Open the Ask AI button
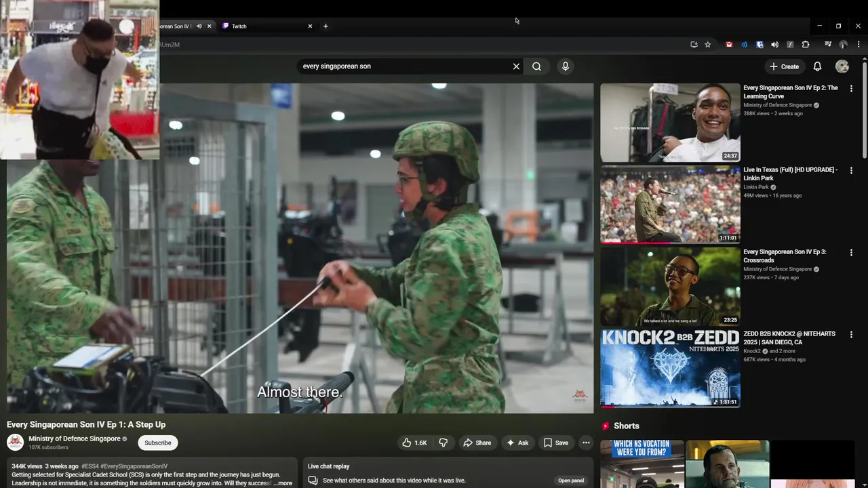This screenshot has width=868, height=488. (x=517, y=443)
